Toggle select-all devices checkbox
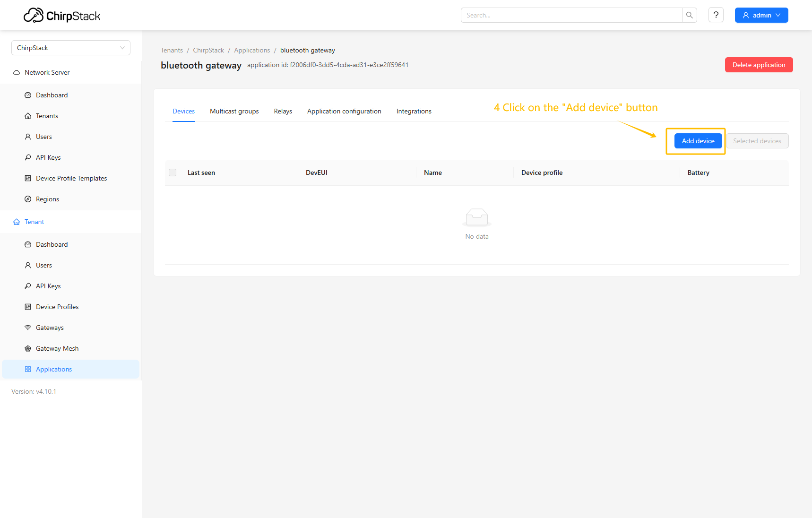This screenshot has height=518, width=812. (x=173, y=173)
